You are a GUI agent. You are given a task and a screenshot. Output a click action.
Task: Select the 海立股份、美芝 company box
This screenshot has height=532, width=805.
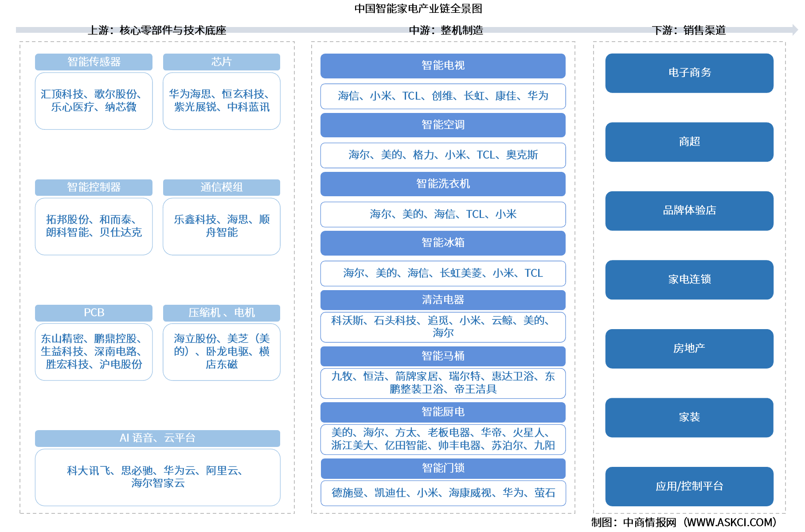222,352
